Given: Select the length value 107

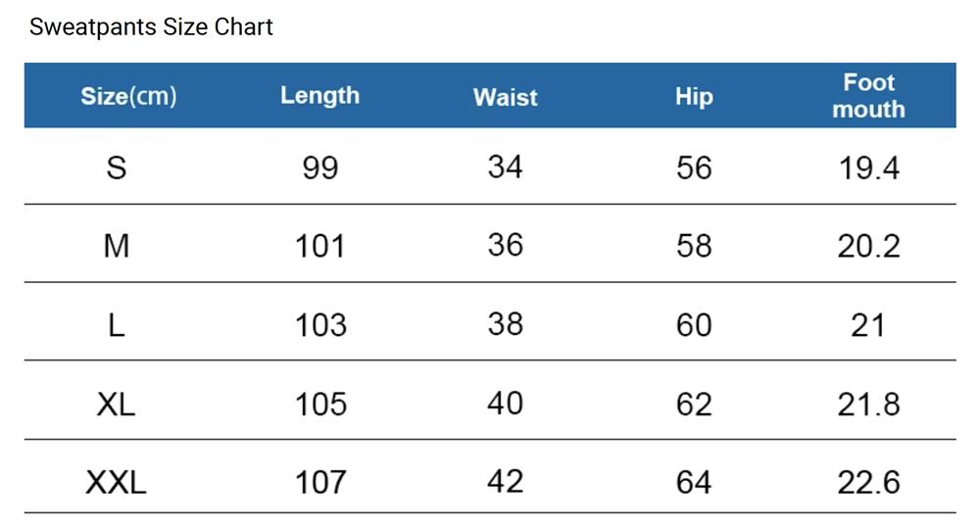Looking at the screenshot, I should tap(320, 483).
